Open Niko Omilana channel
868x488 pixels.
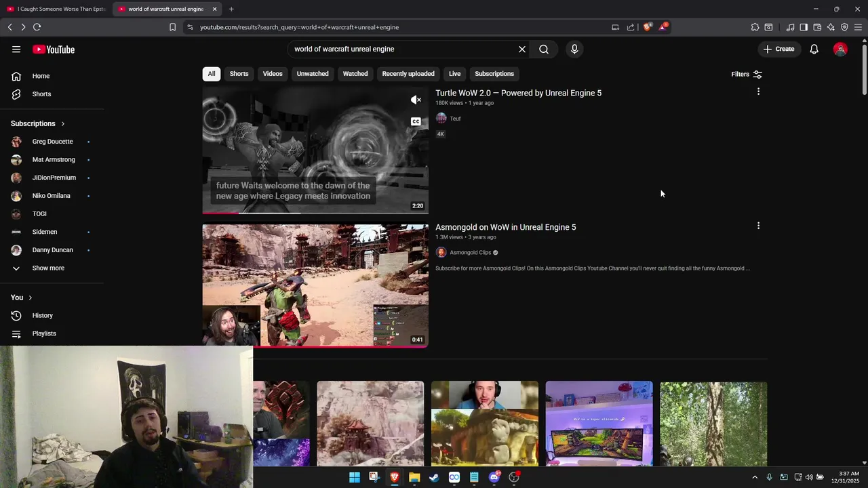coord(52,196)
